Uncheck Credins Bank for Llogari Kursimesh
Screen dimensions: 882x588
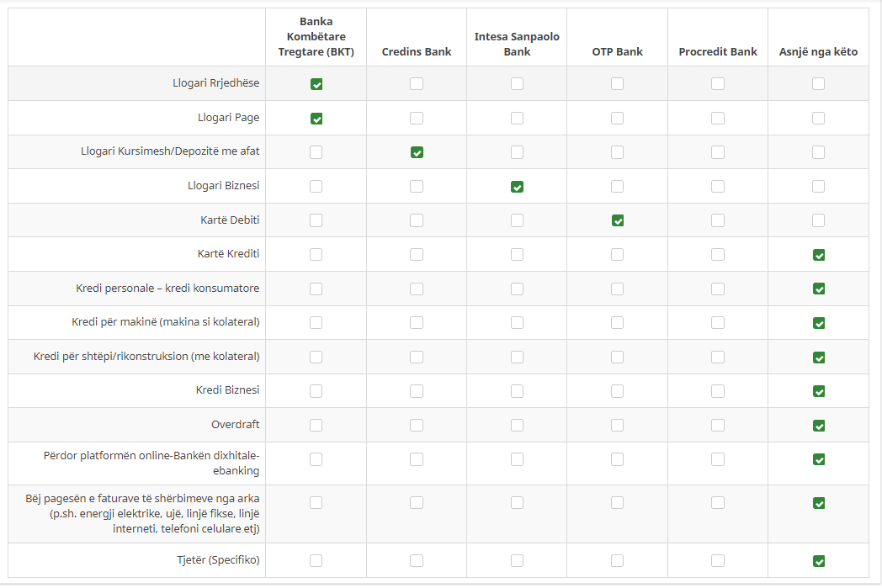pos(417,152)
